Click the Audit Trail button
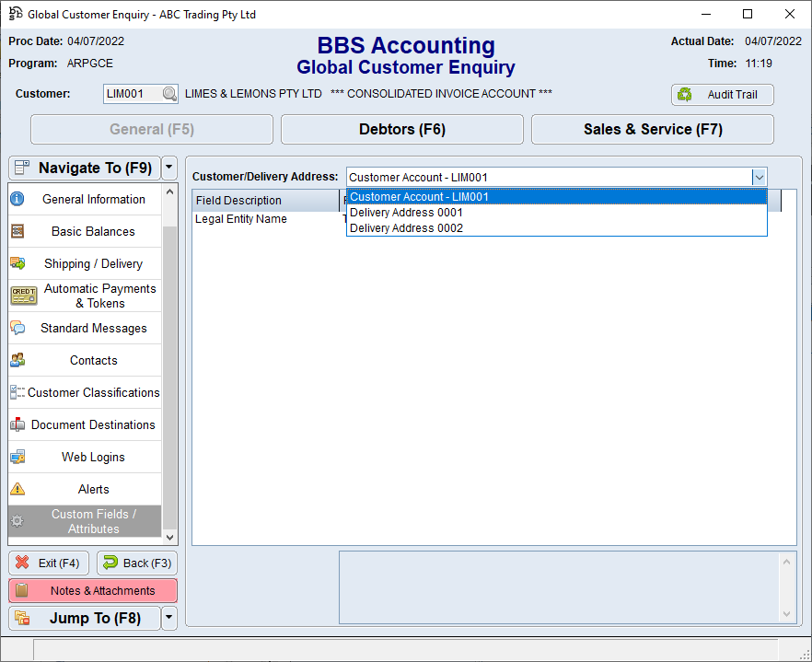Viewport: 812px width, 662px height. [722, 95]
